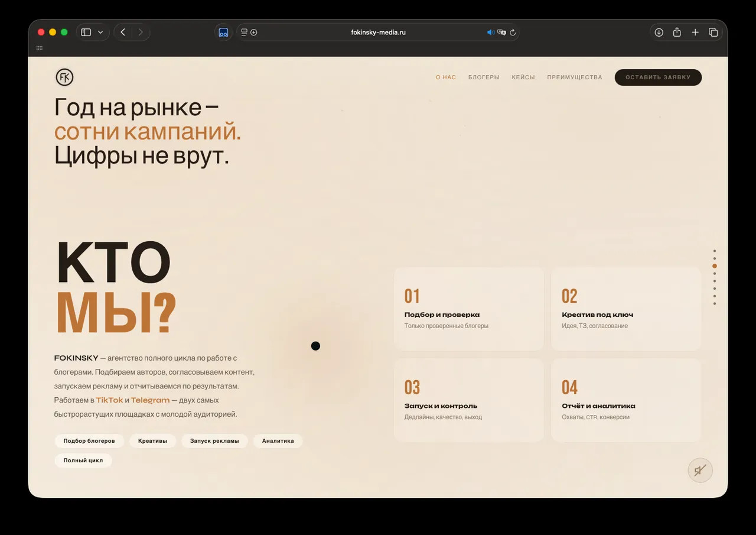Reload the fokinsky-media.ru page
The height and width of the screenshot is (535, 756).
tap(513, 33)
